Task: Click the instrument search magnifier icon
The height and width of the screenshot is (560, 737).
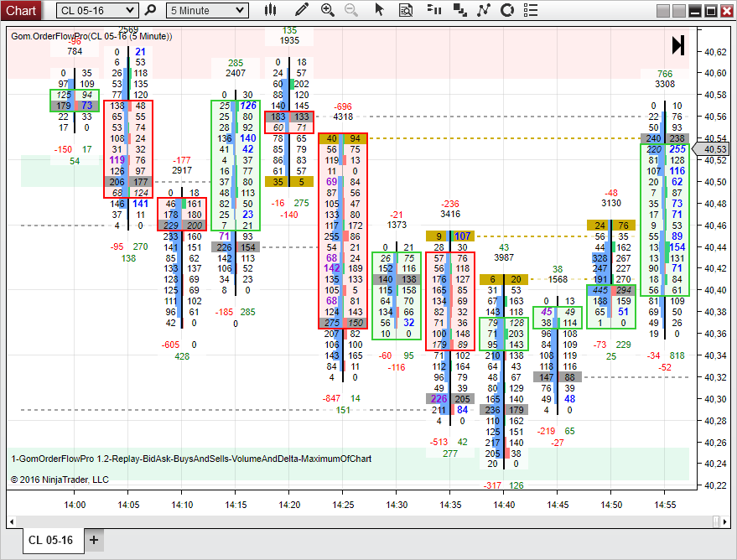Action: 150,10
